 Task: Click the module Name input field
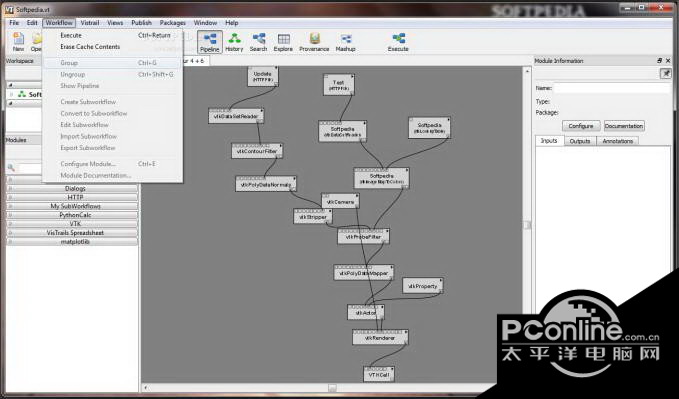[612, 88]
